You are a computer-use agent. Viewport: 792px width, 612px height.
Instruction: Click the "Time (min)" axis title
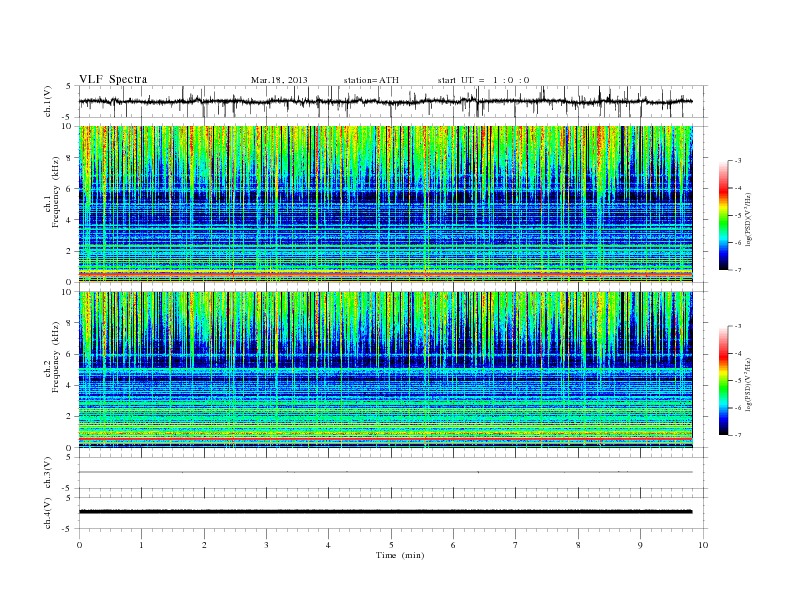point(400,555)
